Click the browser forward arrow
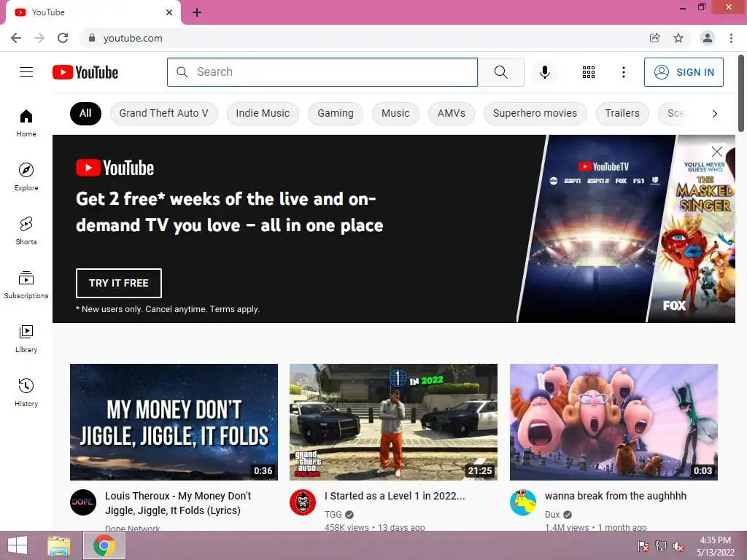The height and width of the screenshot is (560, 747). click(x=39, y=38)
